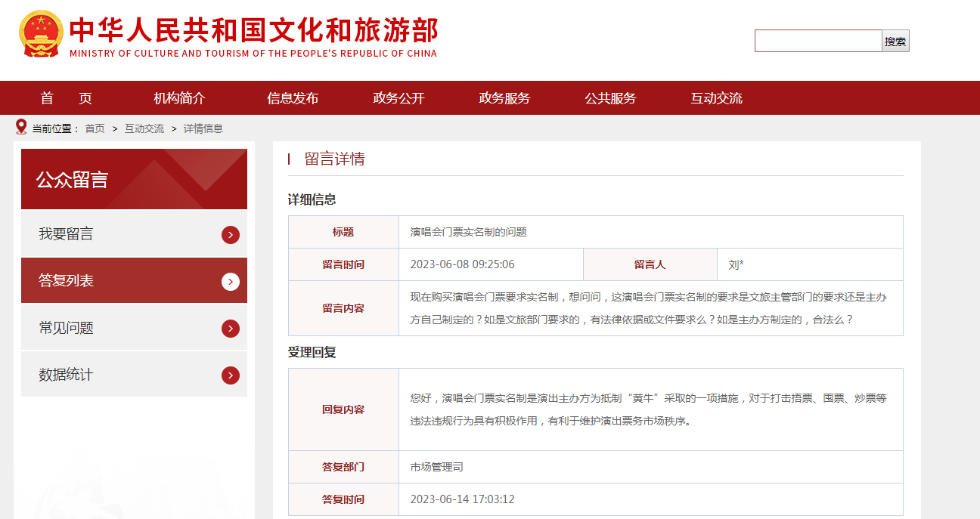Go to 信息发布 in the navigation bar
Viewport: 980px width, 519px height.
tap(293, 98)
